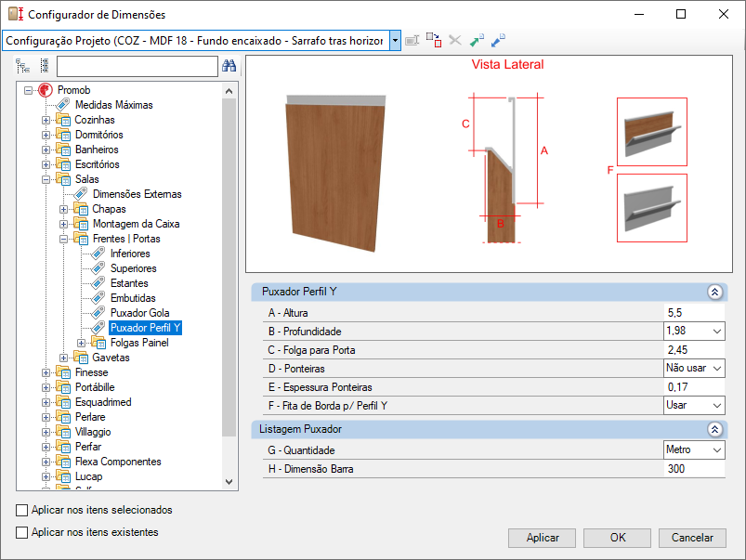Image resolution: width=746 pixels, height=560 pixels.
Task: Click the expand tree icon above the tree
Action: pos(23,66)
